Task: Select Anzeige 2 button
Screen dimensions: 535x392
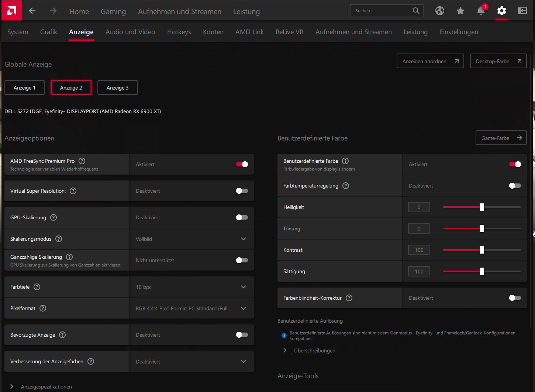Action: 71,87
